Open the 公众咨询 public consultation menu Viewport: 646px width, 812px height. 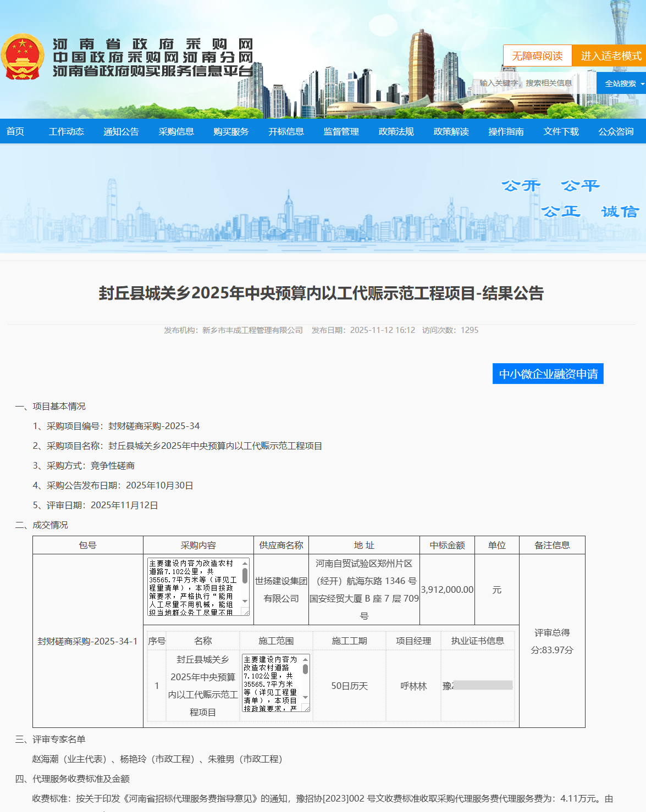point(615,131)
